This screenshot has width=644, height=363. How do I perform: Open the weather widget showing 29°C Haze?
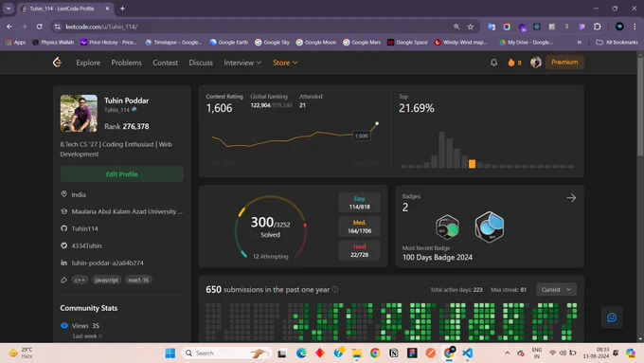(22, 354)
